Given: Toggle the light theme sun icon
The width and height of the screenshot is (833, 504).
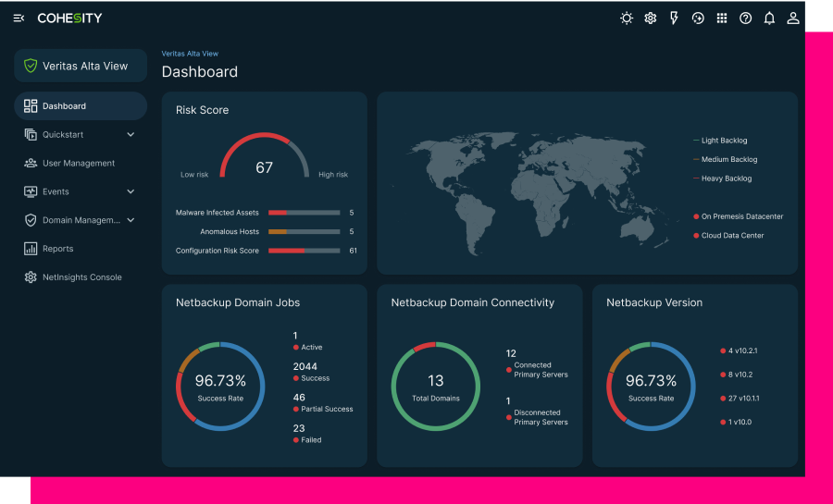Looking at the screenshot, I should coord(627,18).
